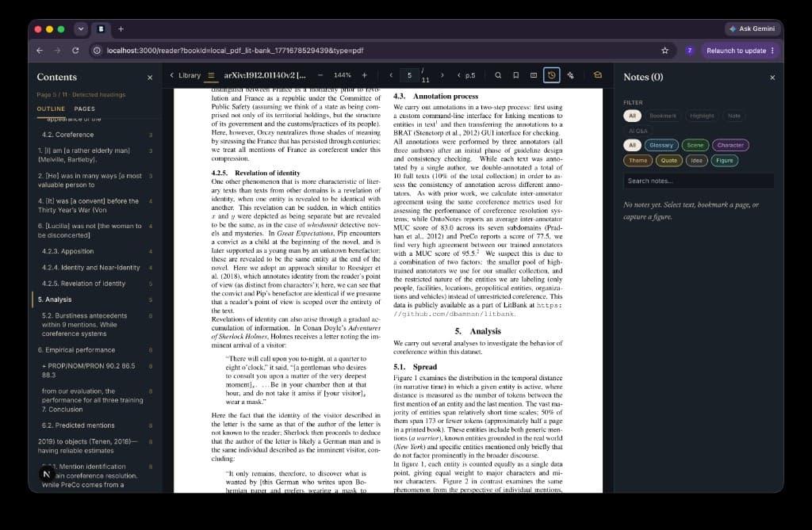Click the localhost URL address bar
The height and width of the screenshot is (530, 812).
click(x=235, y=50)
